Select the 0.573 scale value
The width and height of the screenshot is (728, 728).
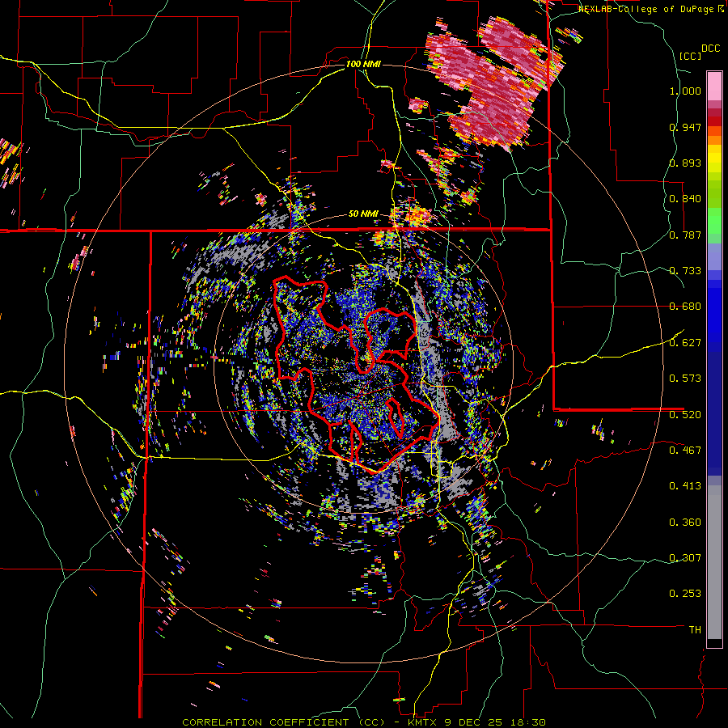click(x=685, y=379)
